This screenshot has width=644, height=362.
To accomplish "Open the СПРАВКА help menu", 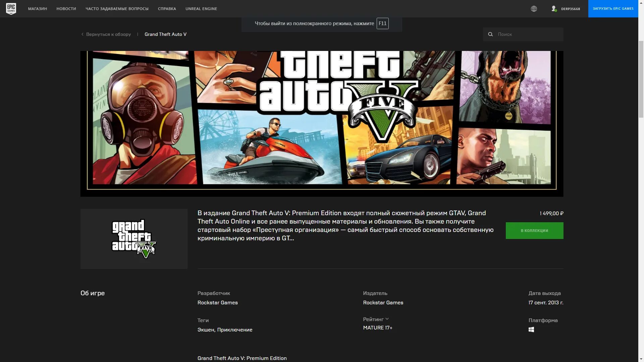I will 167,9.
